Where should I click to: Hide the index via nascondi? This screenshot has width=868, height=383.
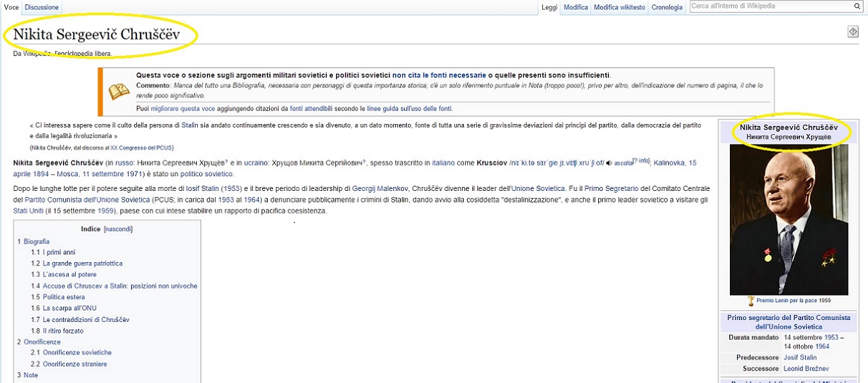pyautogui.click(x=118, y=229)
